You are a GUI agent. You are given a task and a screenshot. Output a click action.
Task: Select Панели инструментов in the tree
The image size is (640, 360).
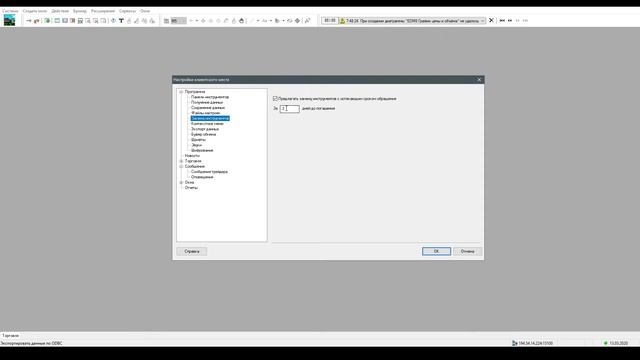[210, 97]
